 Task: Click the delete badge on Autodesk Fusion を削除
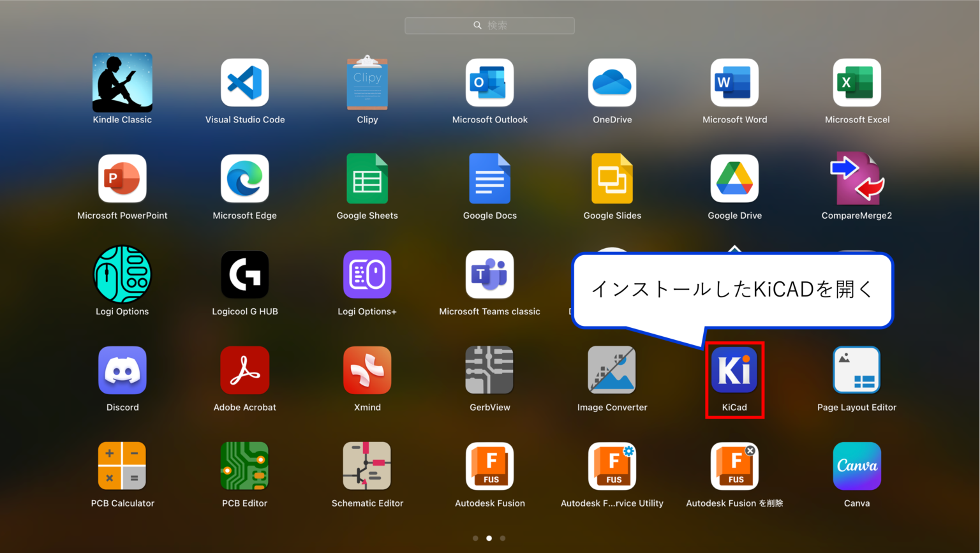pyautogui.click(x=750, y=450)
